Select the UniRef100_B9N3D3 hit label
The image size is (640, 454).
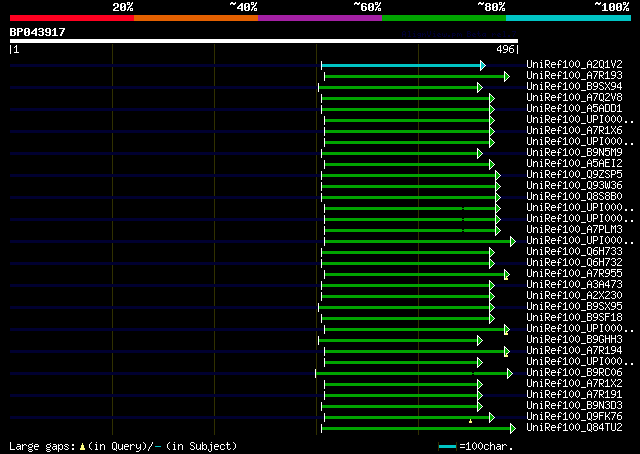pyautogui.click(x=574, y=406)
